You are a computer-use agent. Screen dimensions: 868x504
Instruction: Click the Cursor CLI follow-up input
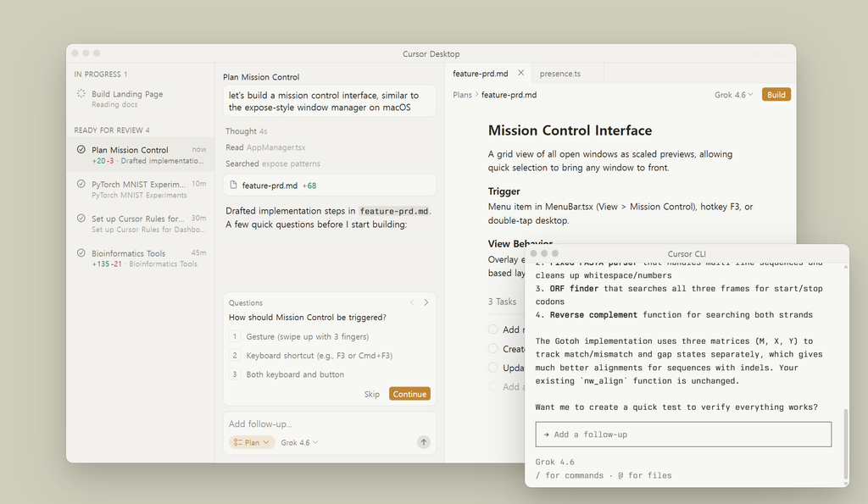point(683,435)
